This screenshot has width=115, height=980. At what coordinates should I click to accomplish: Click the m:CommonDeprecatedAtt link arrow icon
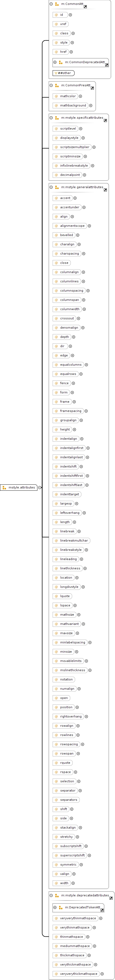click(107, 65)
